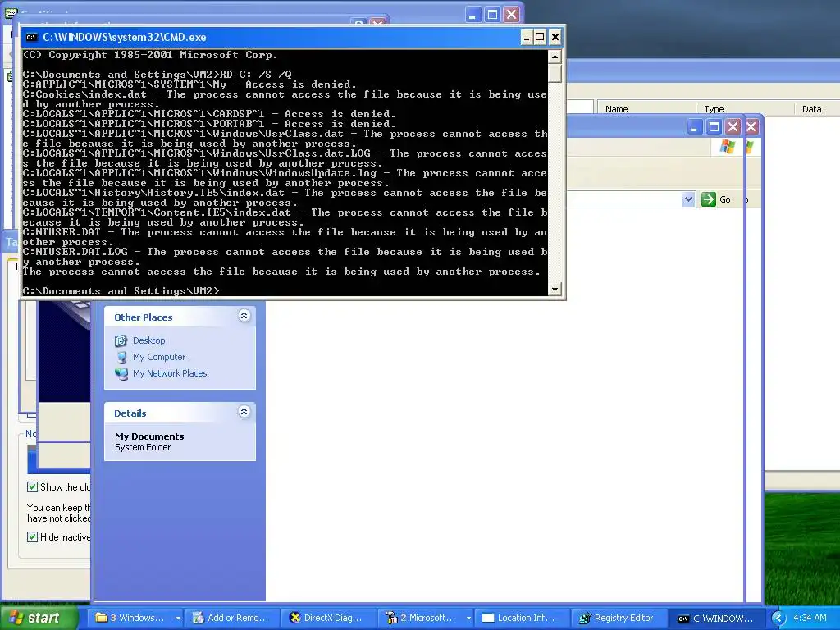Switch to DirectX Diagnostic taskbar button
This screenshot has width=840, height=630.
(x=329, y=618)
